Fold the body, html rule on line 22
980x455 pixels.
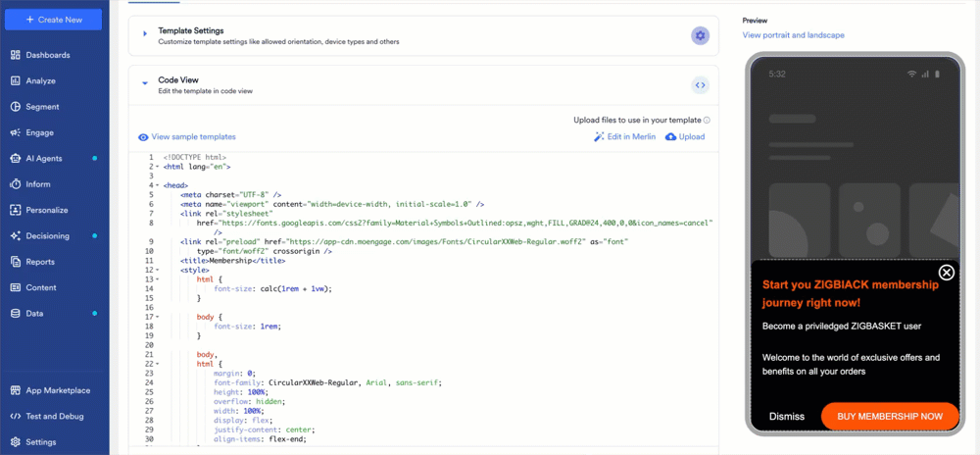click(157, 363)
